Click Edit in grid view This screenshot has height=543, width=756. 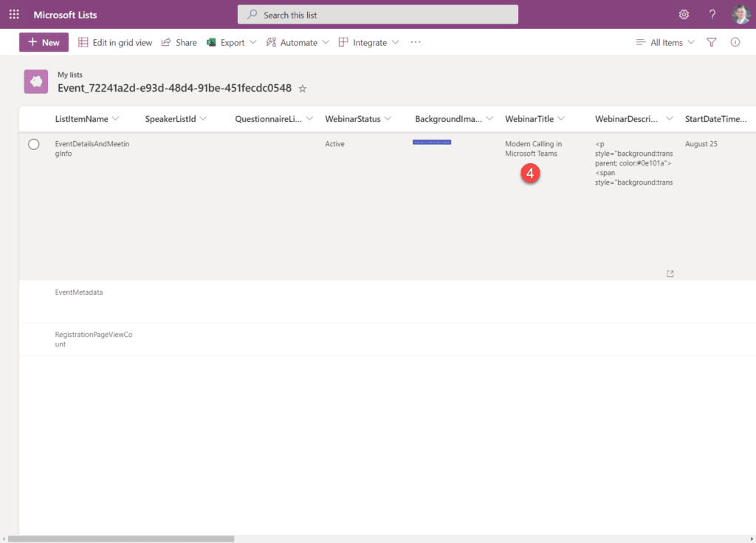(x=115, y=42)
